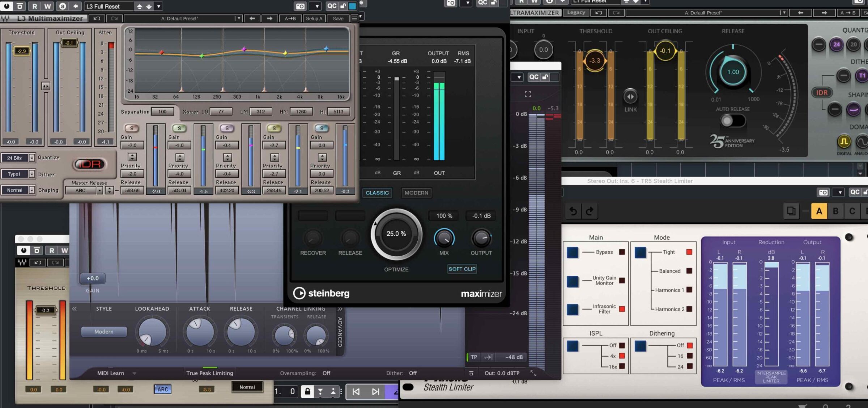Screen dimensions: 868x408
Task: Click the IDR button in L1 Ultramaximizer
Action: point(822,93)
